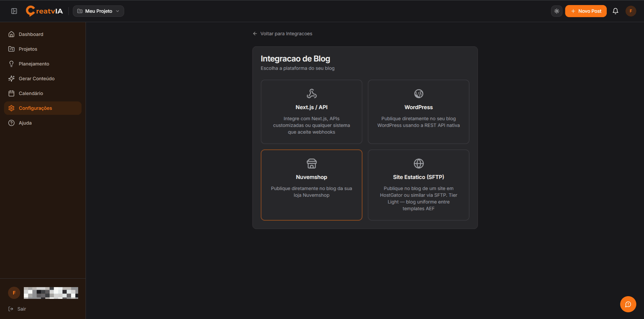Click the globe icon for Site Estatico
Screen dimensions: 644x319
(419, 164)
